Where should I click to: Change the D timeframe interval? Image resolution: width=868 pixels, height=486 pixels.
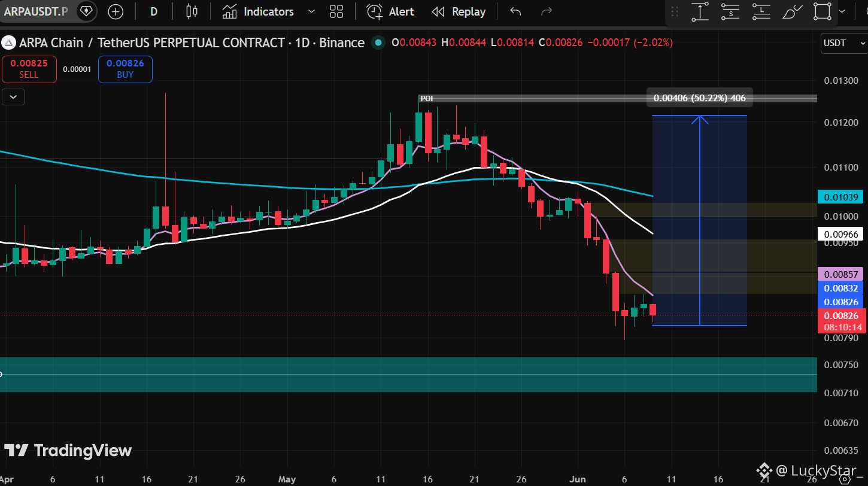pyautogui.click(x=154, y=11)
